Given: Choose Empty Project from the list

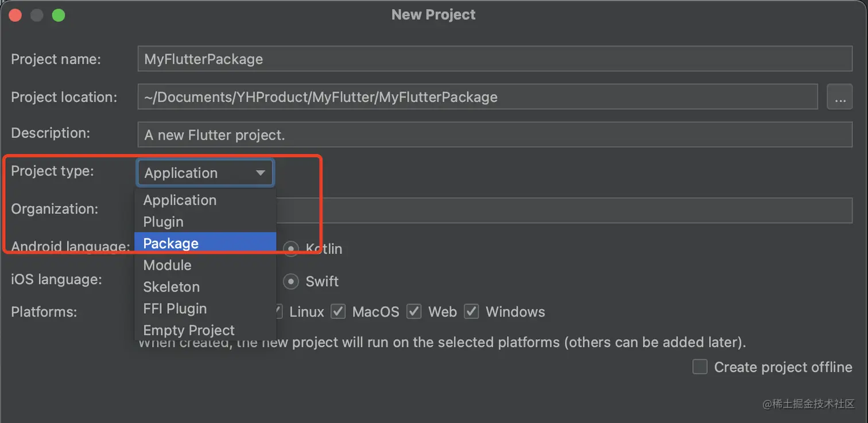Looking at the screenshot, I should coord(189,330).
